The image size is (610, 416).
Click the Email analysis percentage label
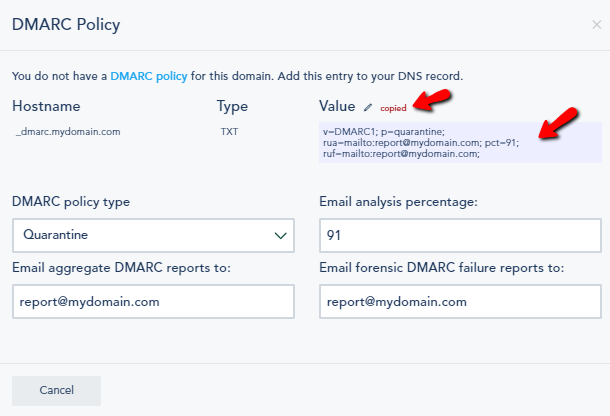398,202
